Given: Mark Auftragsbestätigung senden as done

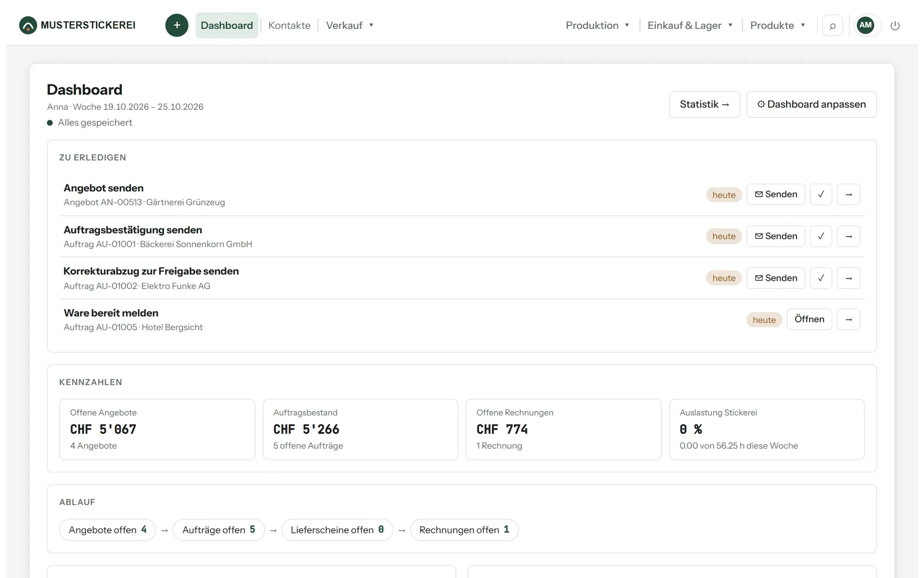Looking at the screenshot, I should pyautogui.click(x=821, y=236).
